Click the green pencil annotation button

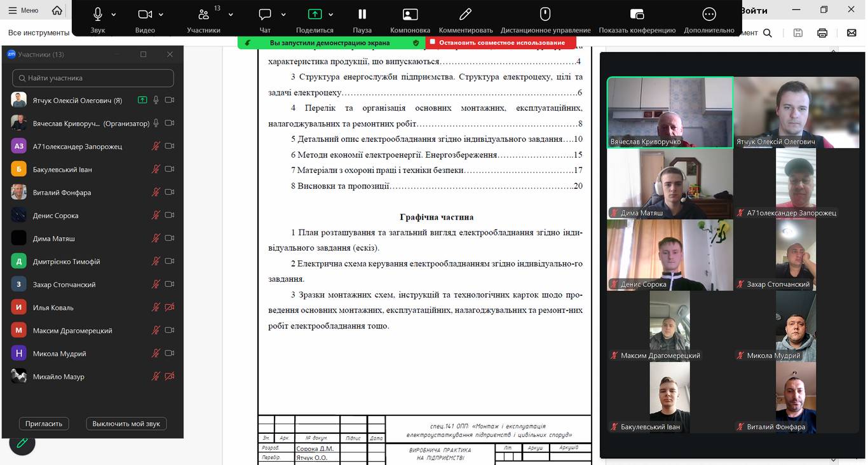click(x=22, y=443)
